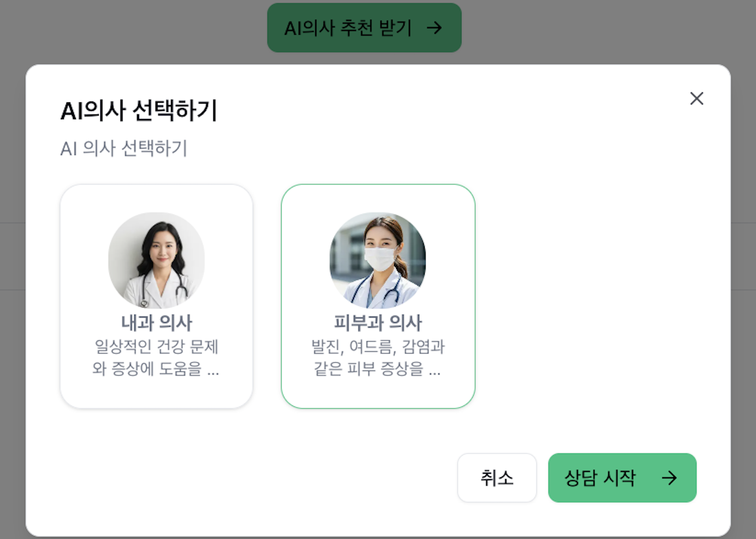Click the gray AI 의사 선택하기 subtitle
The width and height of the screenshot is (756, 539).
pos(124,149)
